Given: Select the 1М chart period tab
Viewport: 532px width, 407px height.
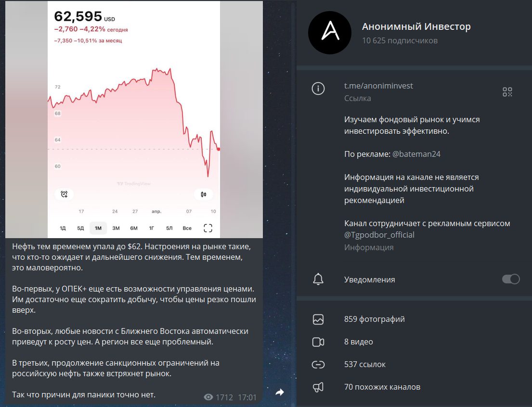Looking at the screenshot, I should point(98,228).
